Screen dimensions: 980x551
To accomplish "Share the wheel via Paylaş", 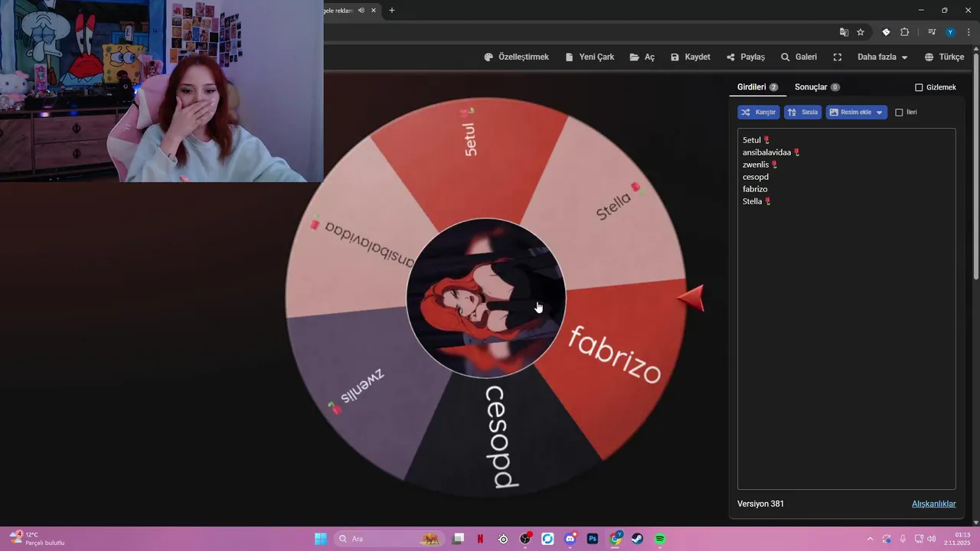I will click(x=746, y=57).
